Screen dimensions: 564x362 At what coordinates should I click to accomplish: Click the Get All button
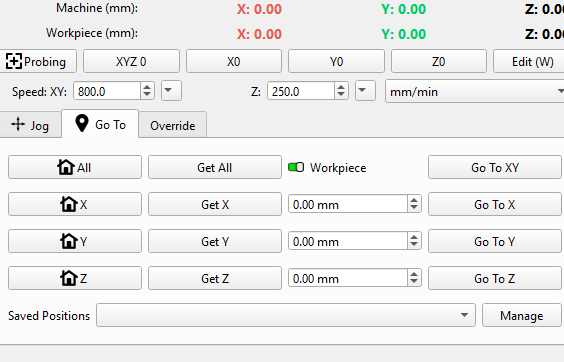[x=215, y=167]
